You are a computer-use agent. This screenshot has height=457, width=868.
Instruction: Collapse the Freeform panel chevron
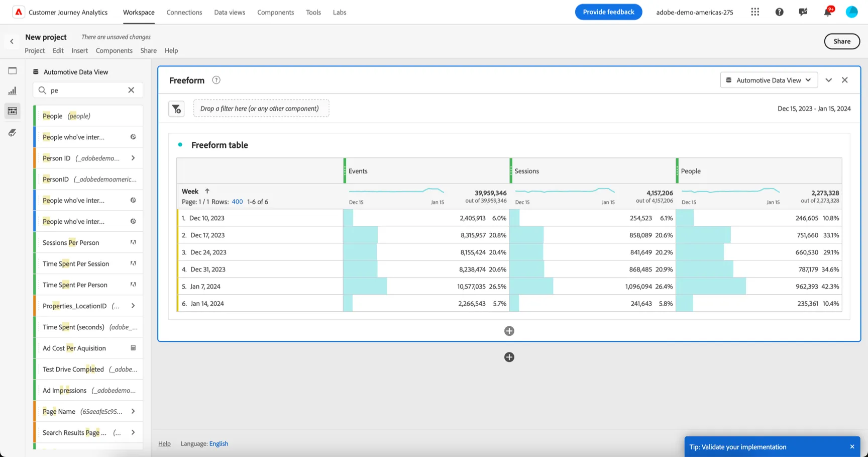(828, 80)
